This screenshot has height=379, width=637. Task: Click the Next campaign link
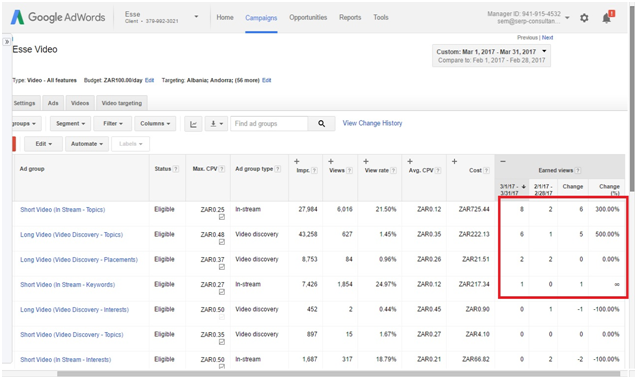tap(547, 37)
